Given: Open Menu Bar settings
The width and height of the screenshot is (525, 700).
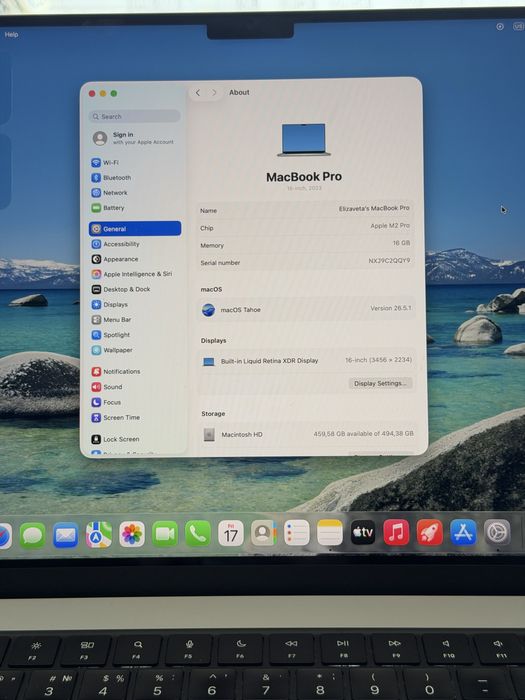Looking at the screenshot, I should coord(111,320).
